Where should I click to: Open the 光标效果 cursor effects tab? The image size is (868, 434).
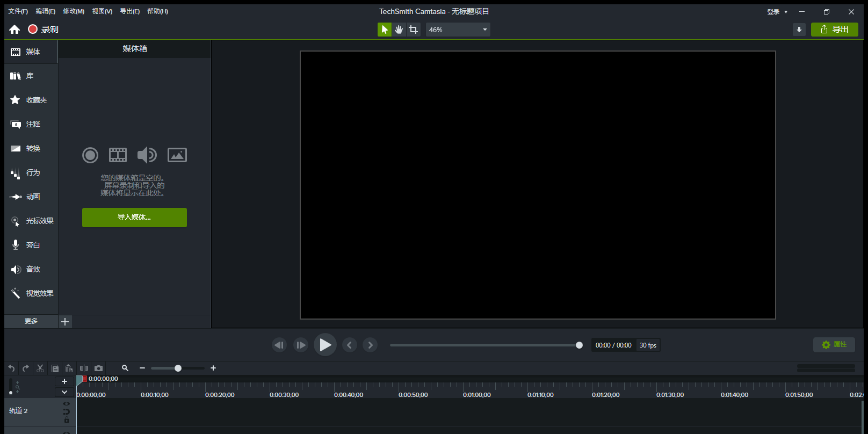click(x=31, y=221)
